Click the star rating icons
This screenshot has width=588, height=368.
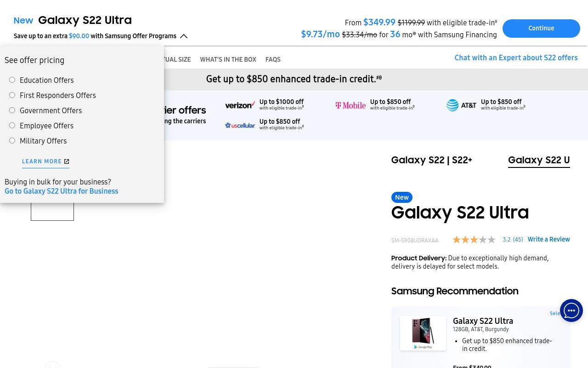click(x=474, y=240)
